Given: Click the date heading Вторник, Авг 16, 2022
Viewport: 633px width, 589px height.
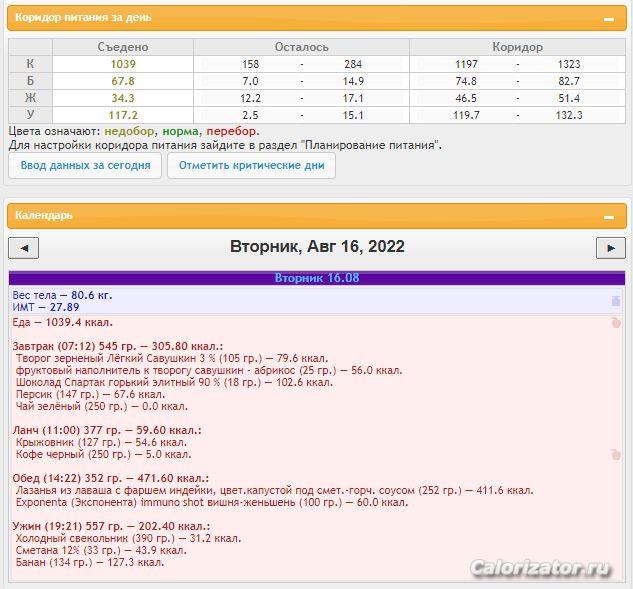Looking at the screenshot, I should click(317, 247).
